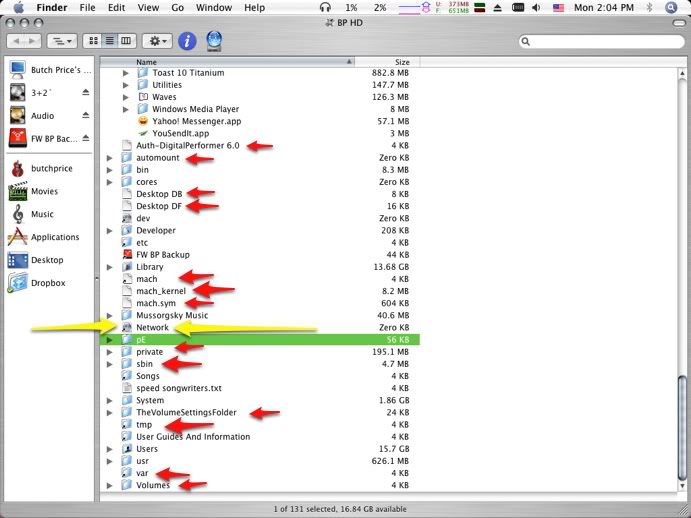Select the dev item icon
691x518 pixels.
[127, 218]
